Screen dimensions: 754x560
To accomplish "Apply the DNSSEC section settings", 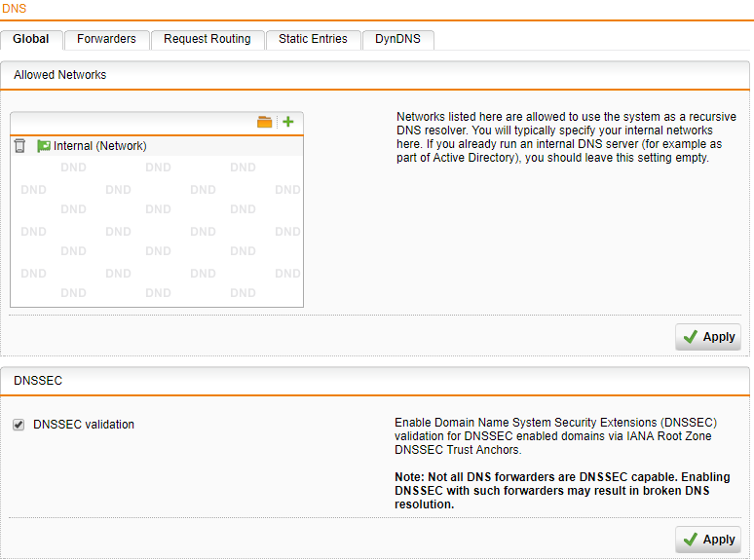I will 708,540.
